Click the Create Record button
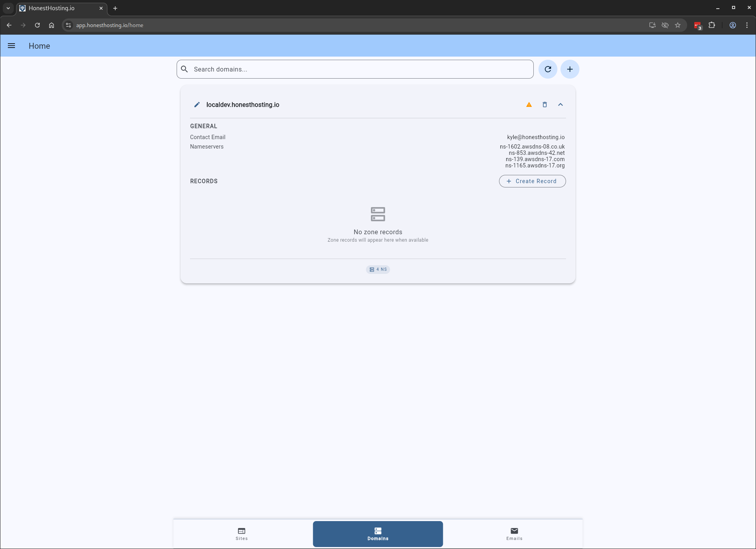The image size is (756, 549). pos(532,181)
